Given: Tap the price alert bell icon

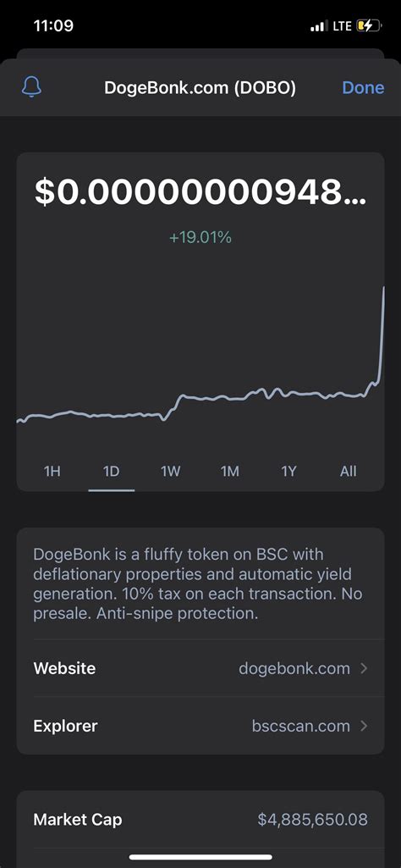Looking at the screenshot, I should 31,87.
